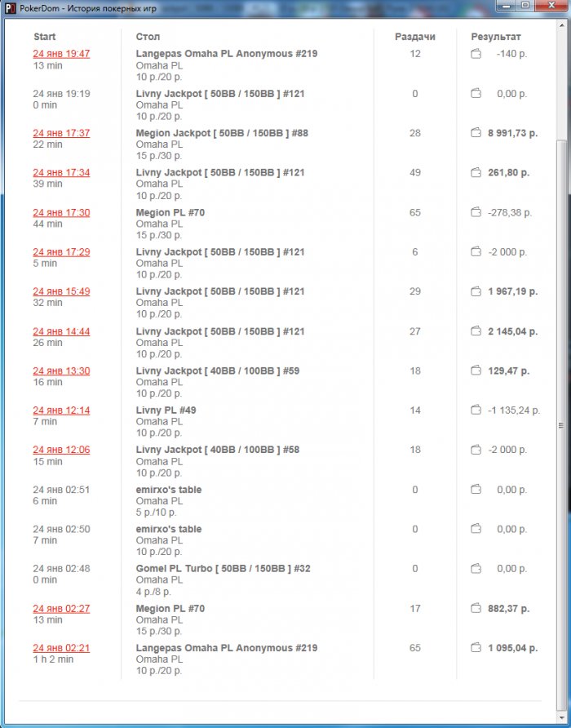Click the wallet icon beside 261,80 р.
This screenshot has width=571, height=728.
pos(476,173)
